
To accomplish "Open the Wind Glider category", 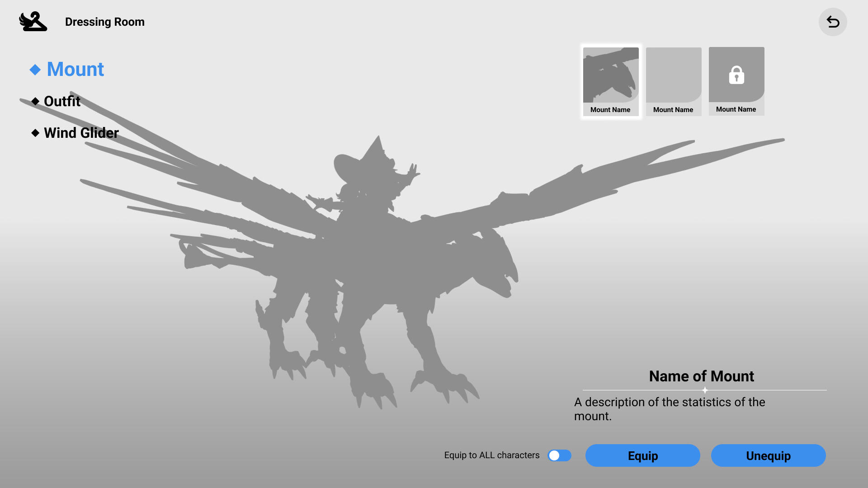I will (81, 133).
